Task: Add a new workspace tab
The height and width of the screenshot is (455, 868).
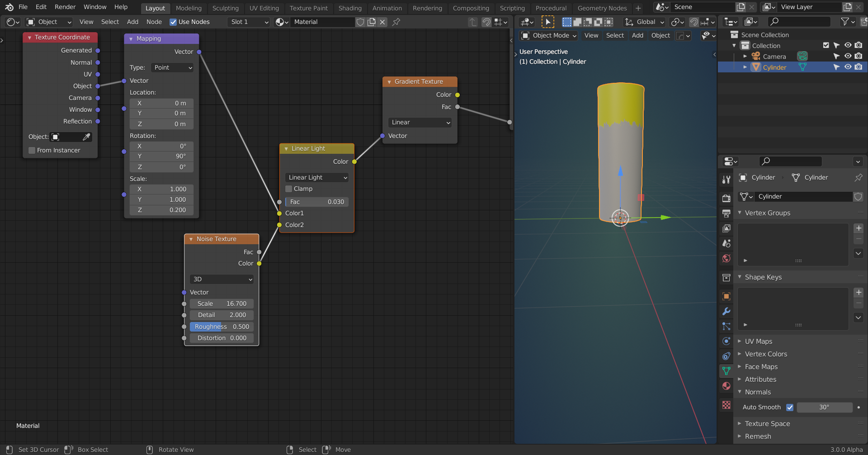Action: pos(638,8)
